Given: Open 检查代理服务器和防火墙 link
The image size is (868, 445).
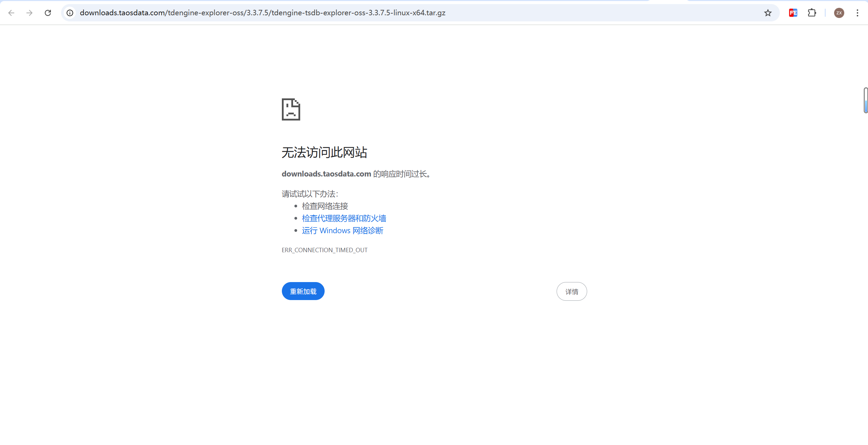Looking at the screenshot, I should pyautogui.click(x=344, y=218).
